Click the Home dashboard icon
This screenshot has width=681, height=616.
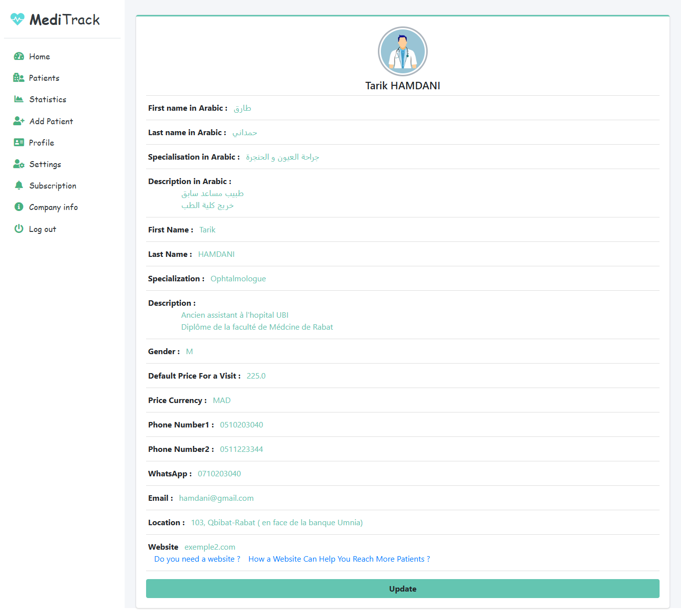click(x=19, y=56)
